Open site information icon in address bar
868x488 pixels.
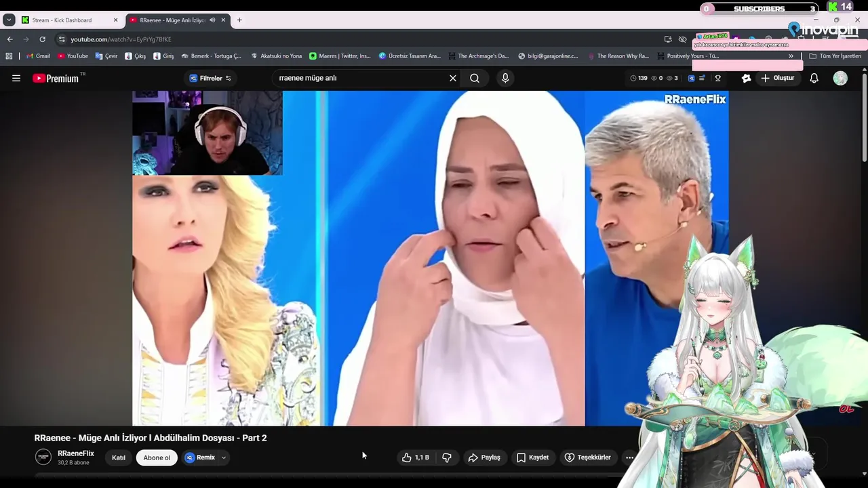[62, 39]
